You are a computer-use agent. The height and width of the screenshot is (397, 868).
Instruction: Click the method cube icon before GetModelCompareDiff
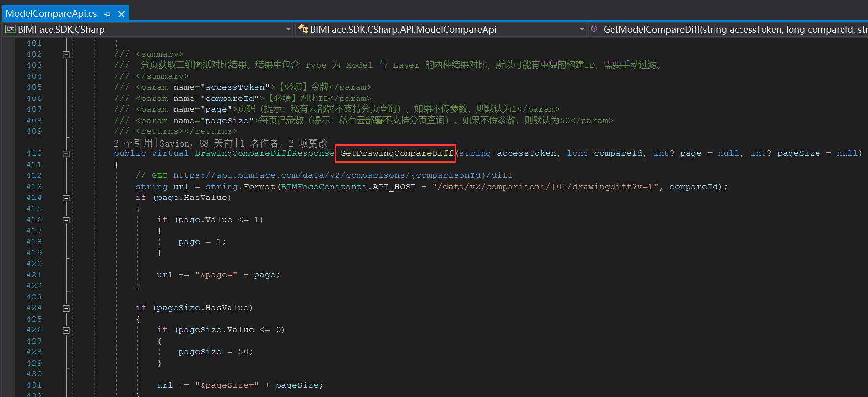pyautogui.click(x=594, y=29)
